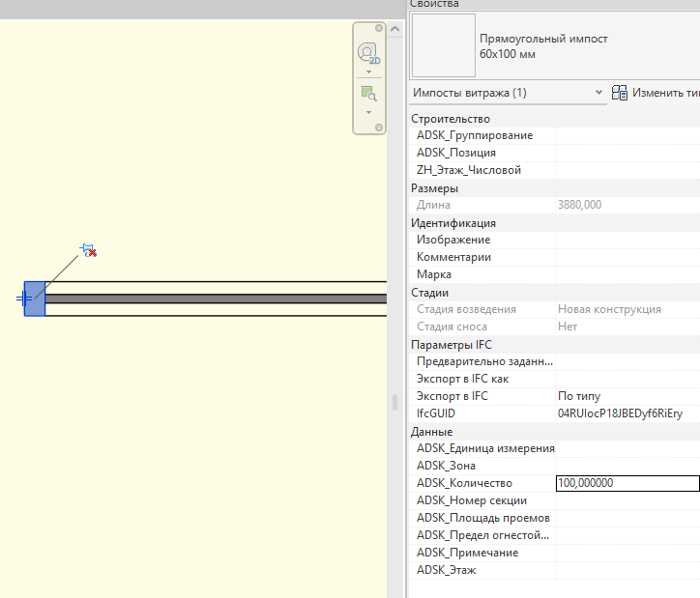Click the mullion type preview thumbnail

(444, 45)
